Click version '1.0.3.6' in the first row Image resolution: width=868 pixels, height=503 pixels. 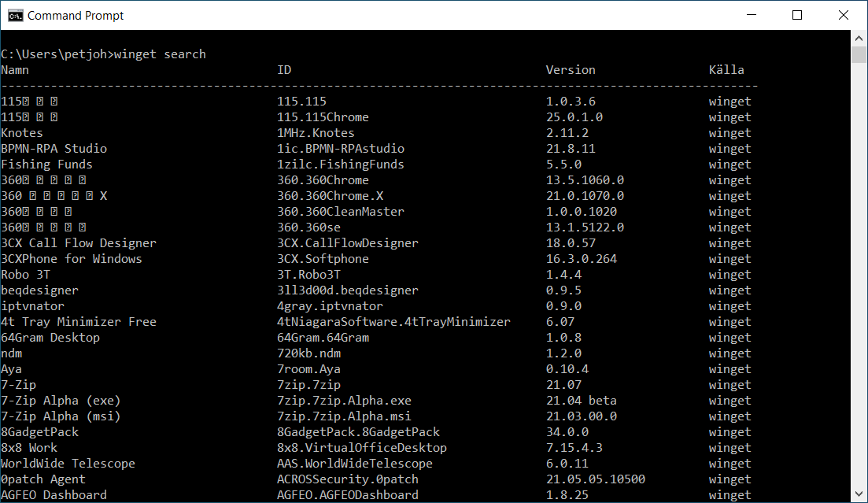coord(571,102)
